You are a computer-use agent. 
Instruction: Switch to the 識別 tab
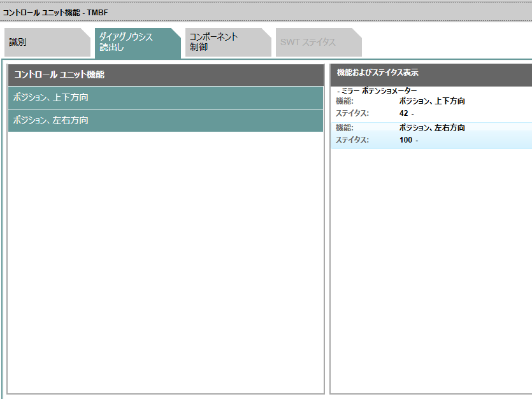coord(47,43)
